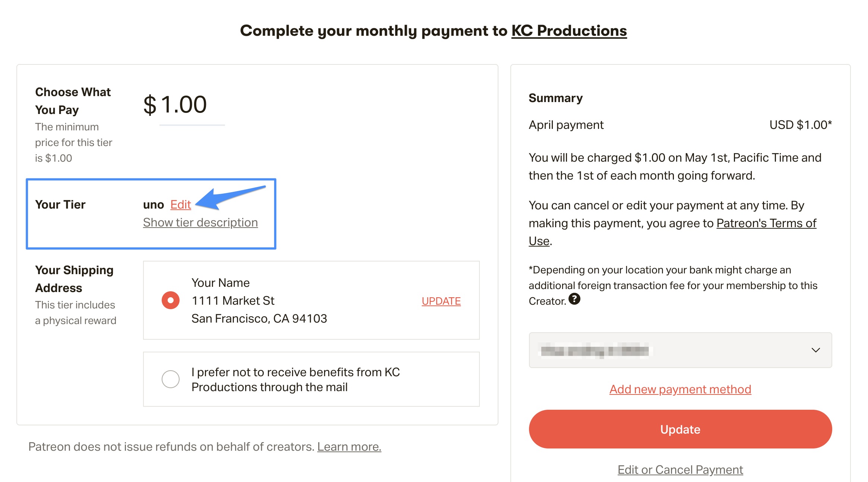Viewport: 868px width, 482px height.
Task: Expand payment method chevron arrow
Action: (815, 350)
